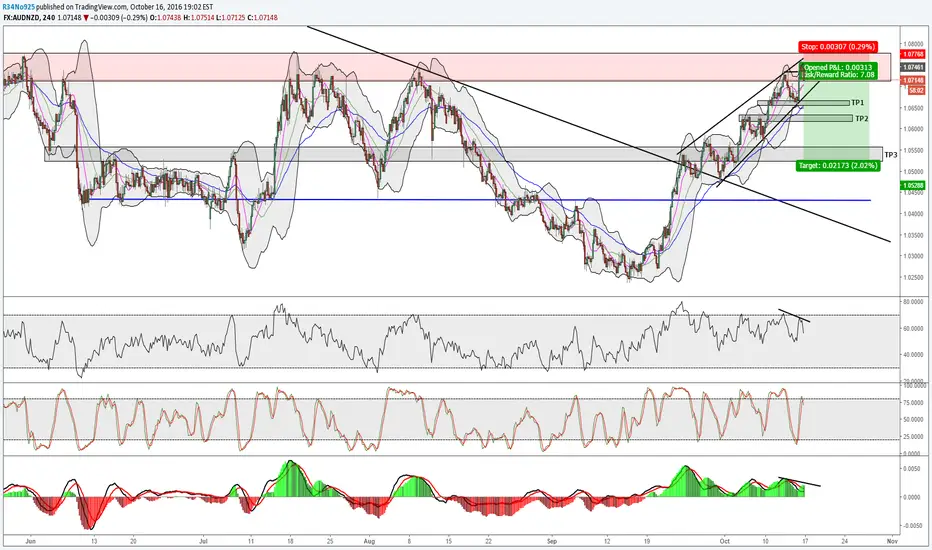Click the green 1.05288 price axis tag

point(914,186)
